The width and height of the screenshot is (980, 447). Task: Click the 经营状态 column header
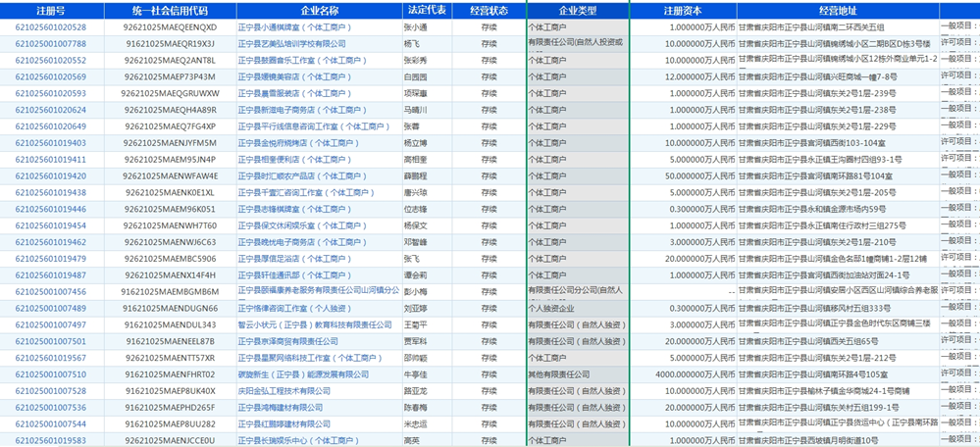(x=489, y=10)
